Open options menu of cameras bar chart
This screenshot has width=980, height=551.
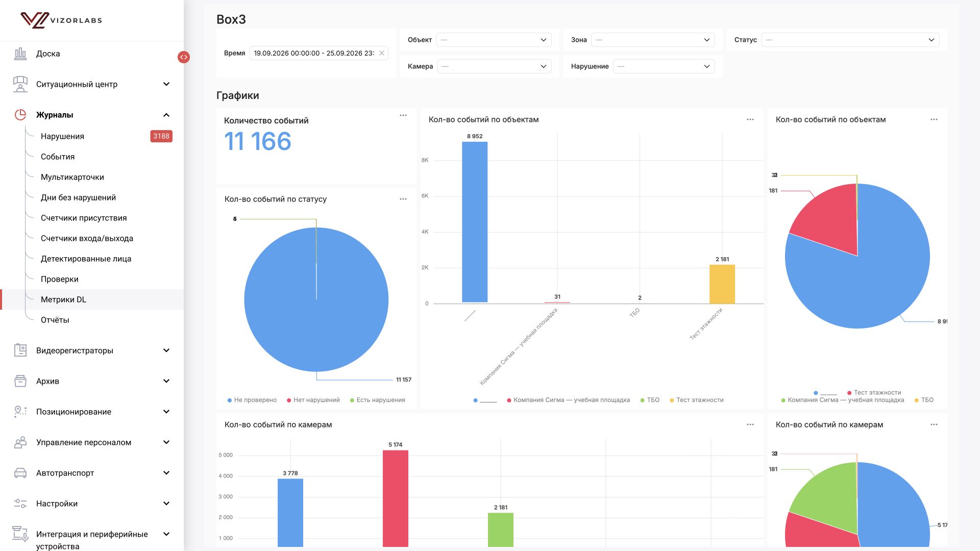[x=750, y=424]
